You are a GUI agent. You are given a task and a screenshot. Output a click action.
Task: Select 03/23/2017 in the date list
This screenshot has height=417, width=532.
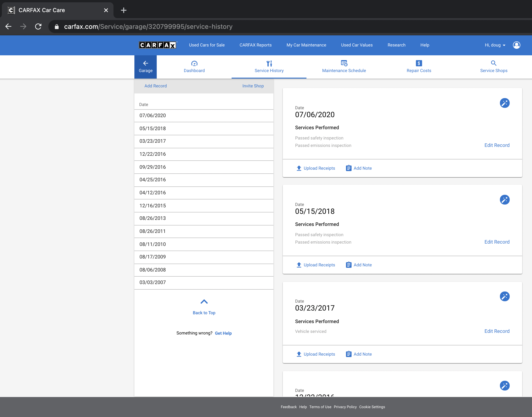click(204, 141)
